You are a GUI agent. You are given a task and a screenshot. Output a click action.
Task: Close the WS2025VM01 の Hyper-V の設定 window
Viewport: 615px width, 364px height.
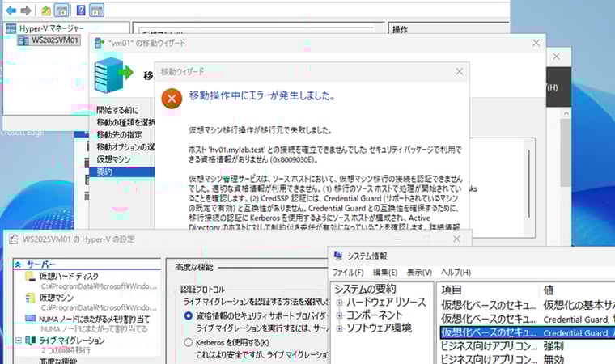(456, 239)
